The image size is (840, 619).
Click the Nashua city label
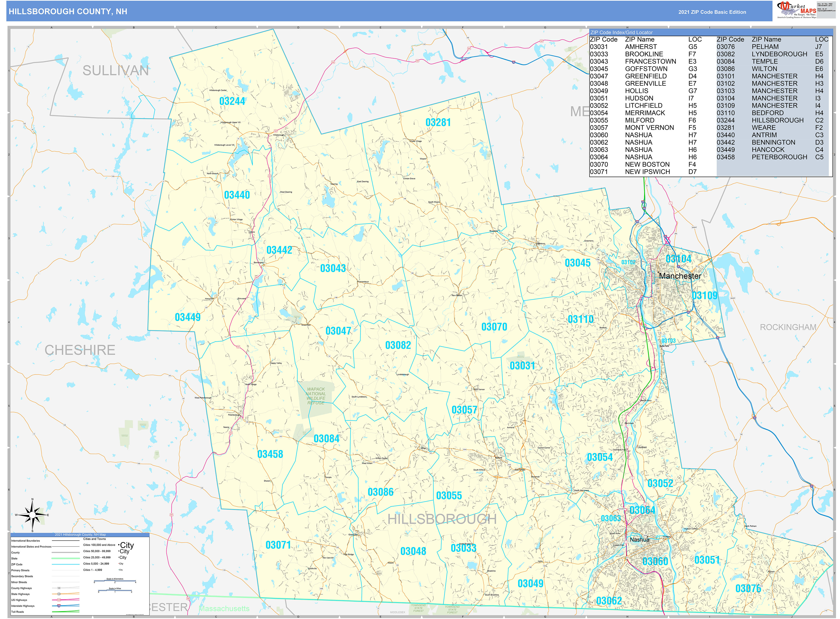pos(639,539)
